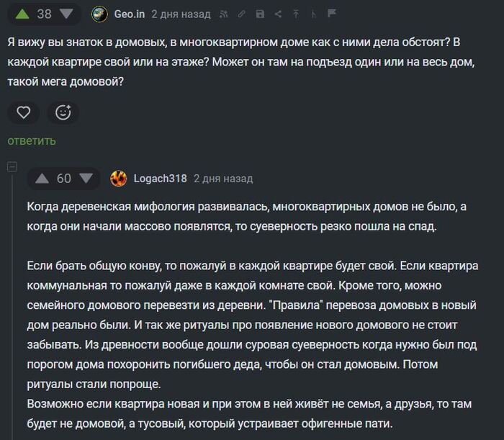Upvote the Logach318 reply
Image resolution: width=504 pixels, height=440 pixels.
(x=41, y=178)
